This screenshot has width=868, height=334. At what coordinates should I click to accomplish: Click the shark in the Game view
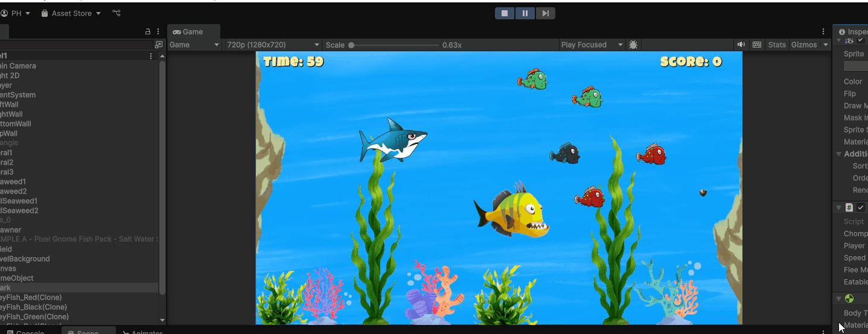point(393,140)
